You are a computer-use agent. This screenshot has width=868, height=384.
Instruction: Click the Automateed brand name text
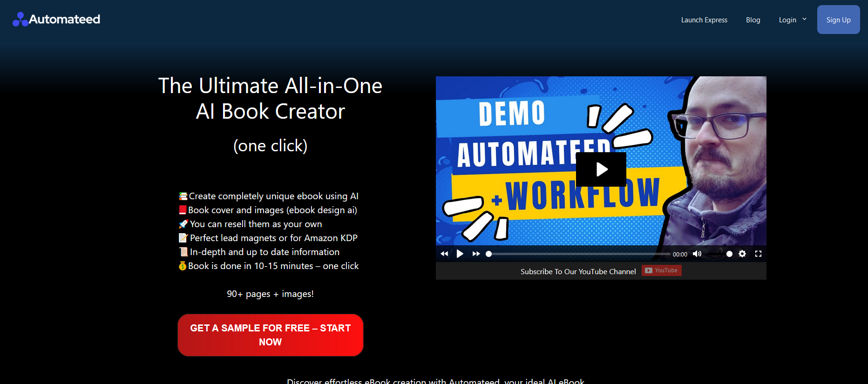(x=64, y=19)
